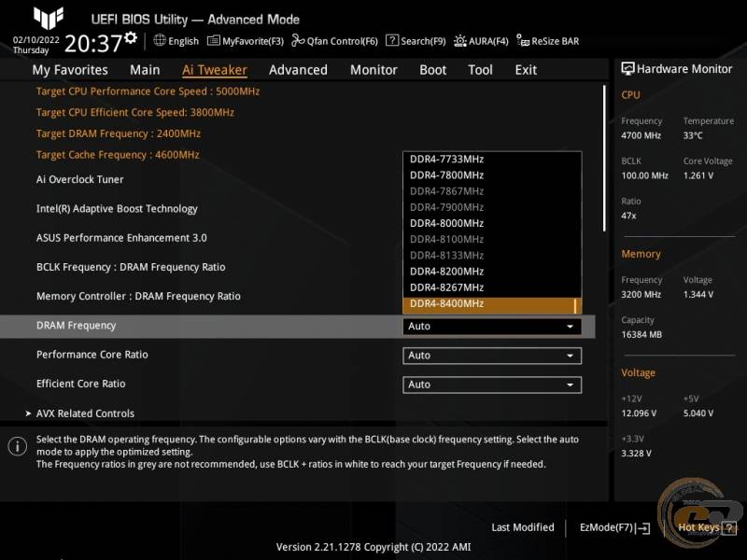Click the 3.328 V voltage value
Image resolution: width=747 pixels, height=560 pixels.
pyautogui.click(x=636, y=454)
